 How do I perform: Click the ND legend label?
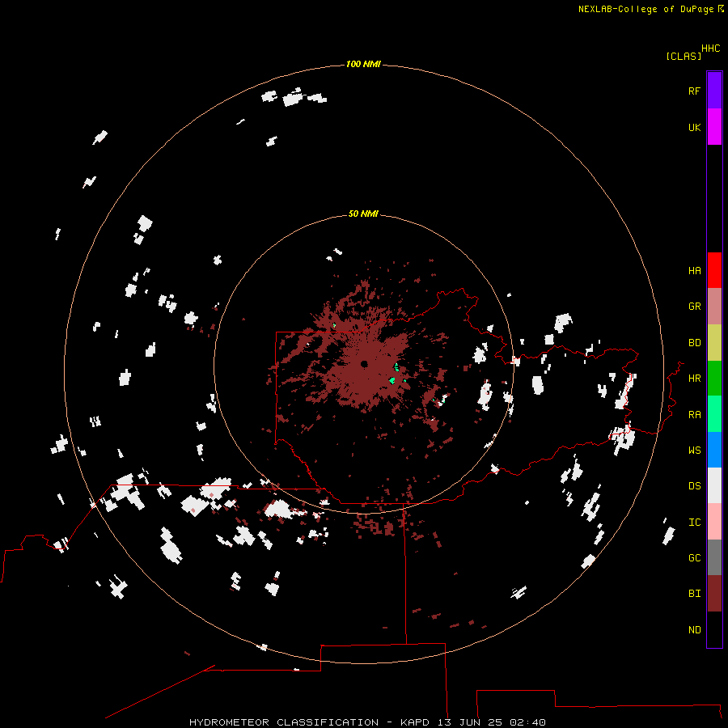pyautogui.click(x=694, y=630)
